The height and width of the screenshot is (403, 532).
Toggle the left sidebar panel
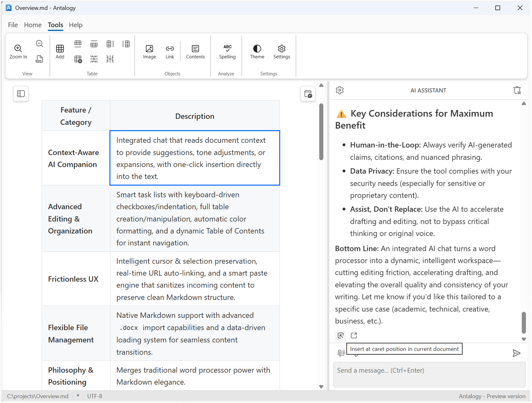point(21,94)
